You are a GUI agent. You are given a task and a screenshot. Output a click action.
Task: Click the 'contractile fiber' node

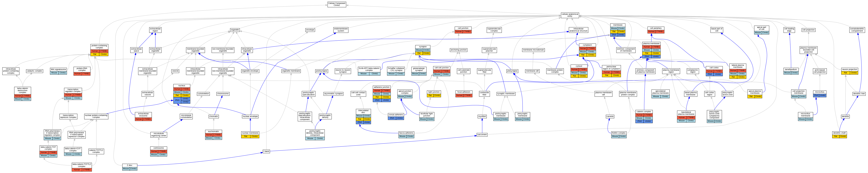coord(484,94)
